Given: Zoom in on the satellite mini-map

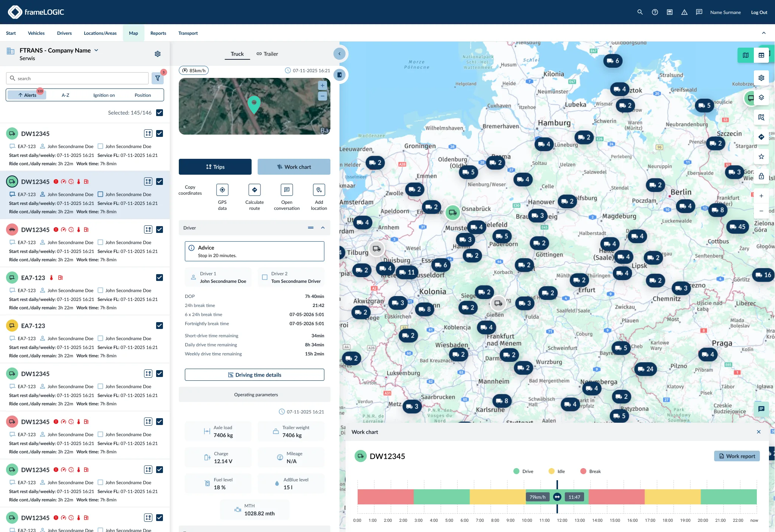Looking at the screenshot, I should pyautogui.click(x=322, y=85).
